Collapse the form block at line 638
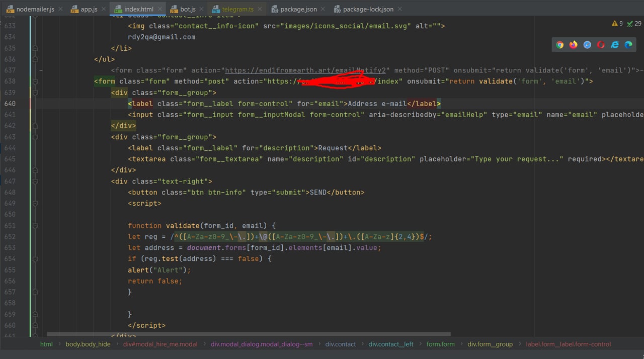Viewport: 644px width, 359px height. [x=35, y=81]
